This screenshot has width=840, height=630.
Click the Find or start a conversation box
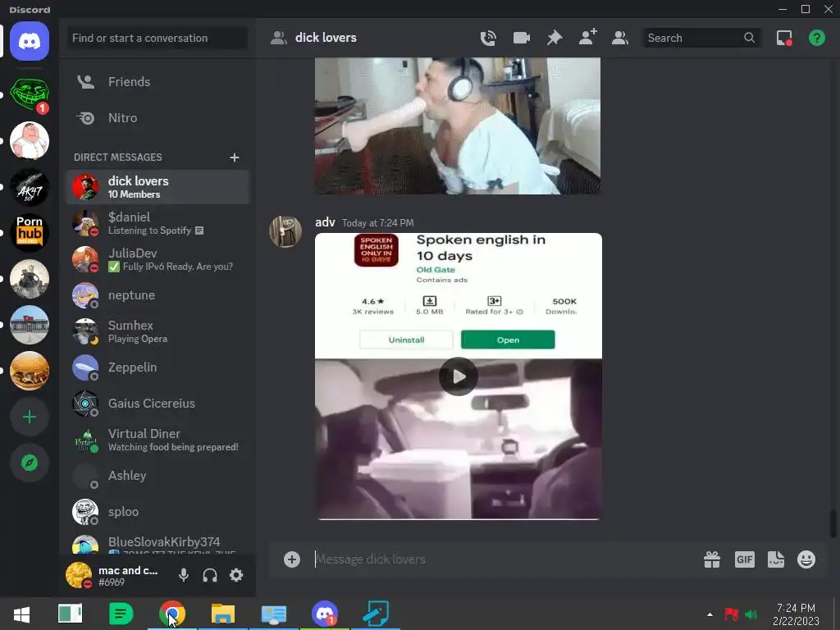157,38
